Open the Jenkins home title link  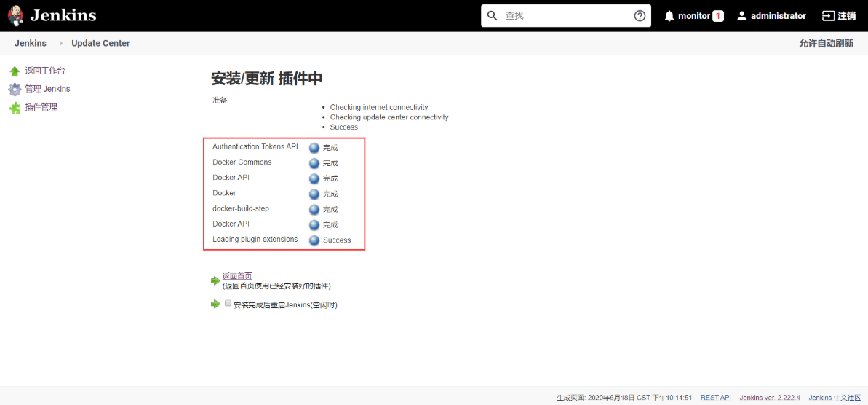(x=63, y=15)
